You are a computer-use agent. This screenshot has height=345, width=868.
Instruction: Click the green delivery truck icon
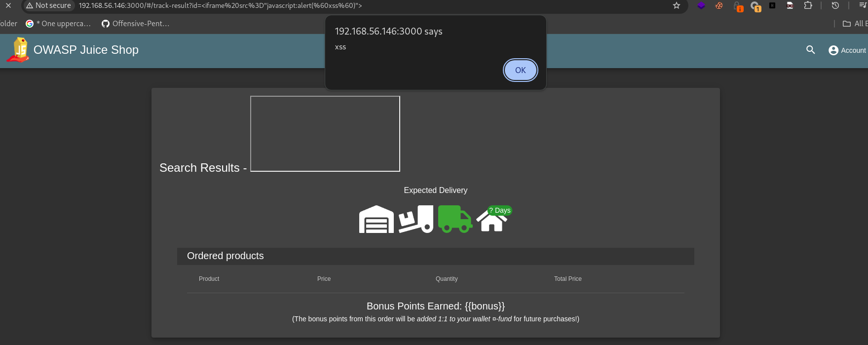point(455,219)
